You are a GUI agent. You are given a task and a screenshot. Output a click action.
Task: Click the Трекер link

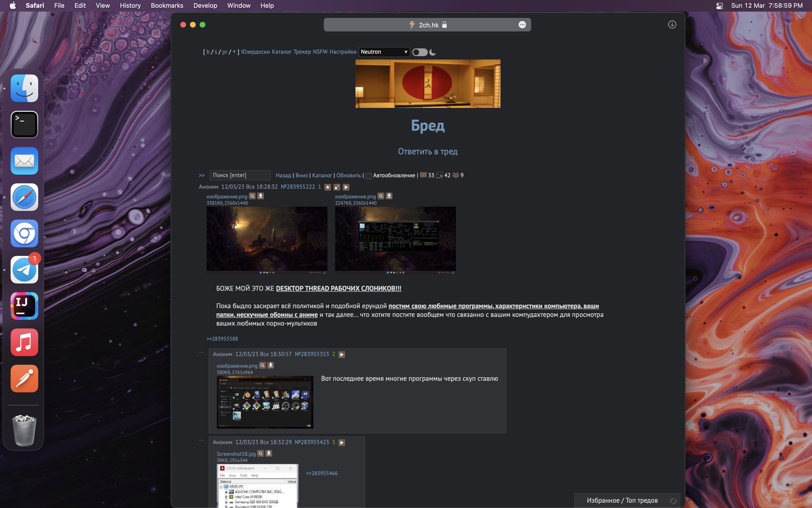(x=302, y=52)
